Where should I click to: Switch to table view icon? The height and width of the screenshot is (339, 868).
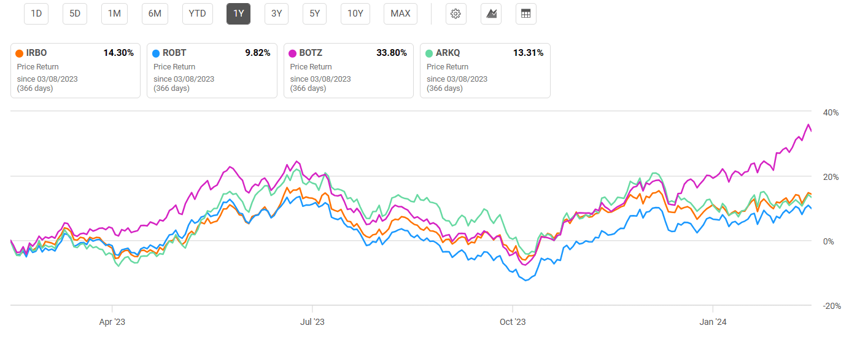pos(525,14)
